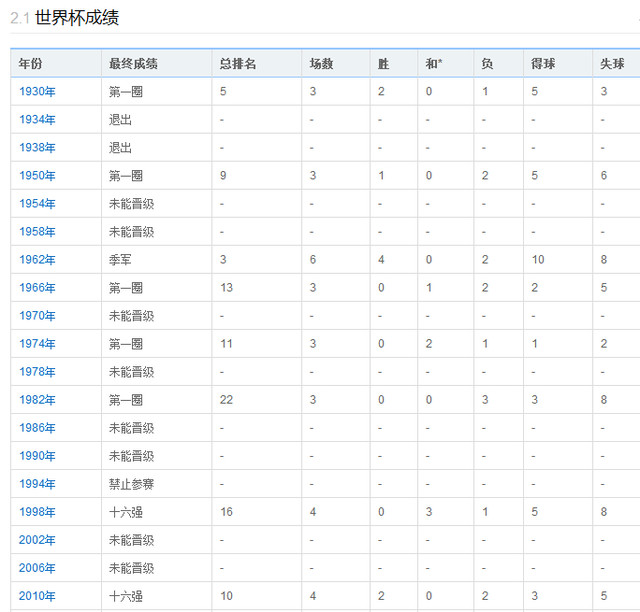Open the 1954年 year link
Image resolution: width=640 pixels, height=612 pixels.
pyautogui.click(x=37, y=204)
